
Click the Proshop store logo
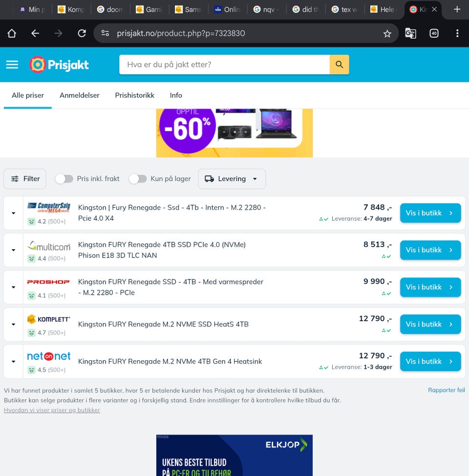click(48, 282)
